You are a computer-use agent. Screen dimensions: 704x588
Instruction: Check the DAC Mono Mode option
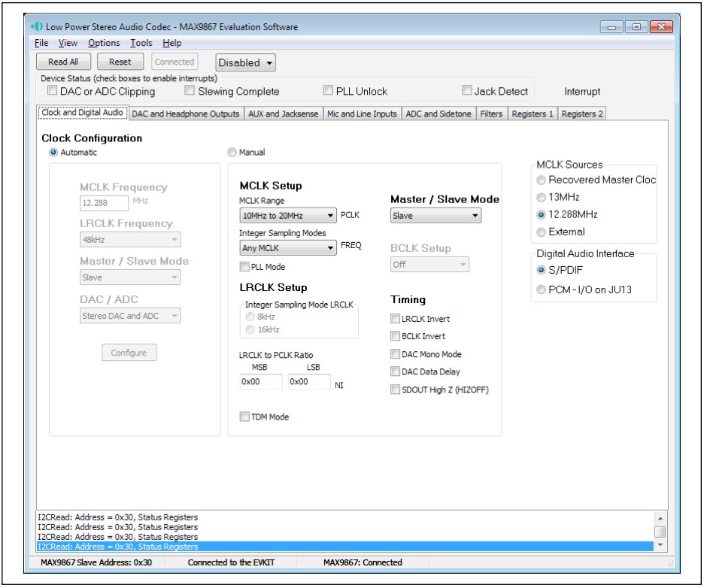(395, 353)
